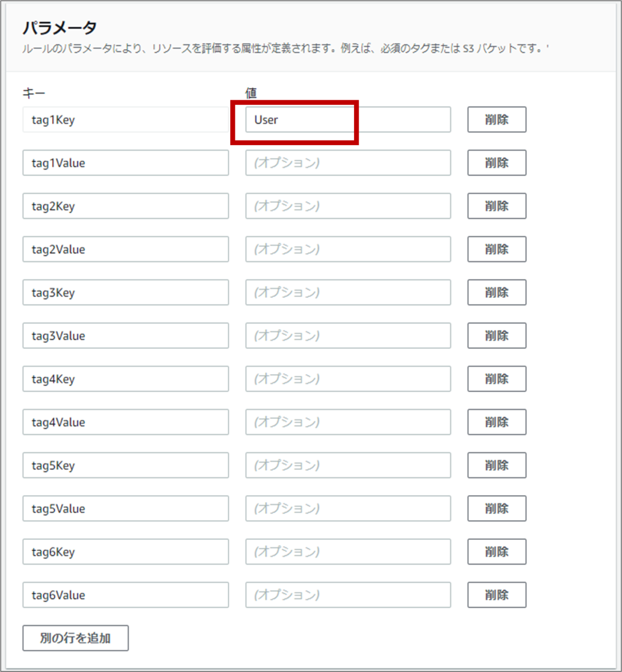Delete the tag4Value row with 削除
Screen dimensions: 622x672
pyautogui.click(x=497, y=422)
